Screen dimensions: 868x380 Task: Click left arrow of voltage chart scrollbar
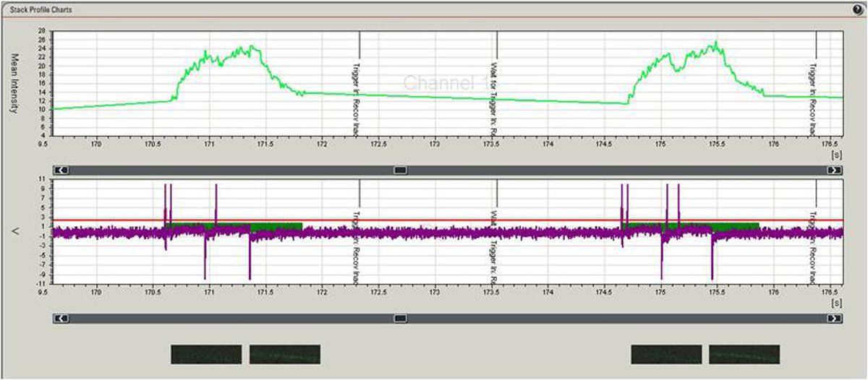click(62, 318)
